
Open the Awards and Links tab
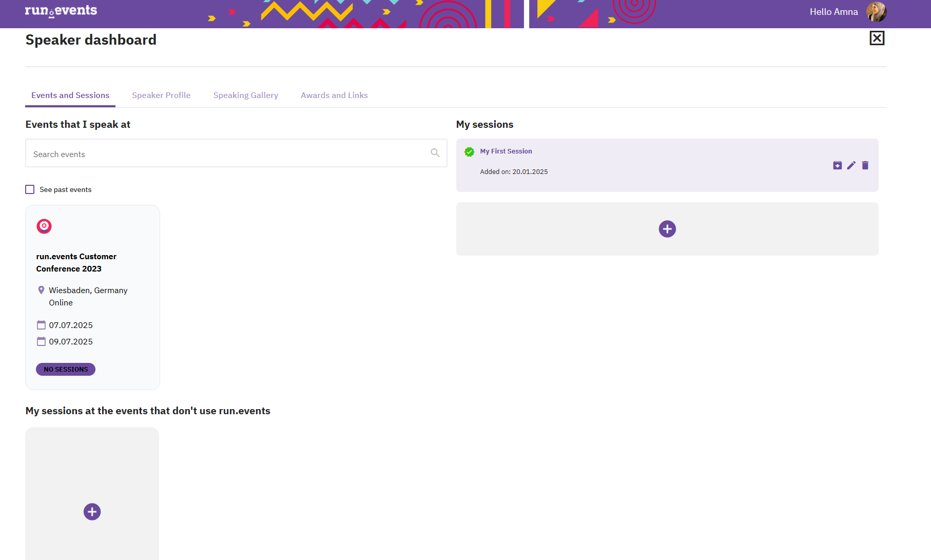point(334,95)
